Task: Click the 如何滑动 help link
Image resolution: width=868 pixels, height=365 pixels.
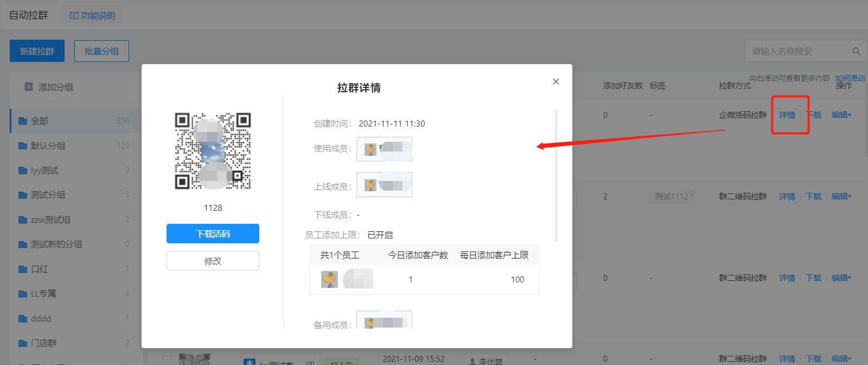Action: 850,78
